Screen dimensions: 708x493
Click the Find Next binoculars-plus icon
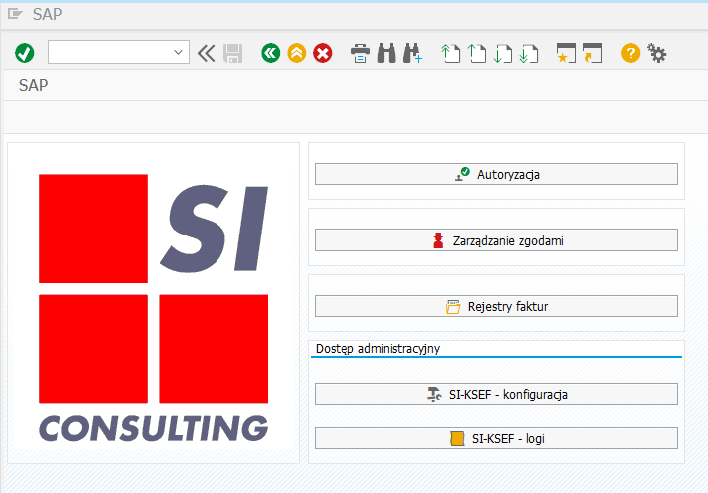click(412, 53)
